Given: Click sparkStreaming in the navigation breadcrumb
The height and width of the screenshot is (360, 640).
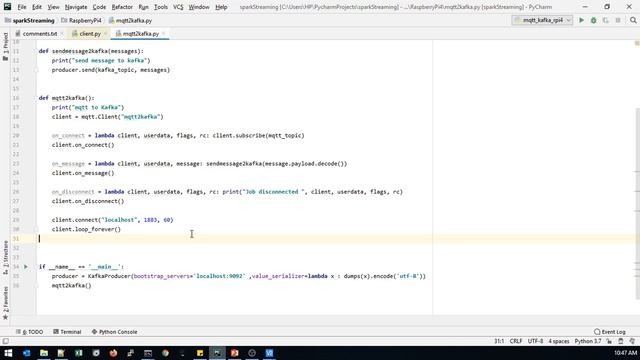Looking at the screenshot, I should tap(29, 20).
